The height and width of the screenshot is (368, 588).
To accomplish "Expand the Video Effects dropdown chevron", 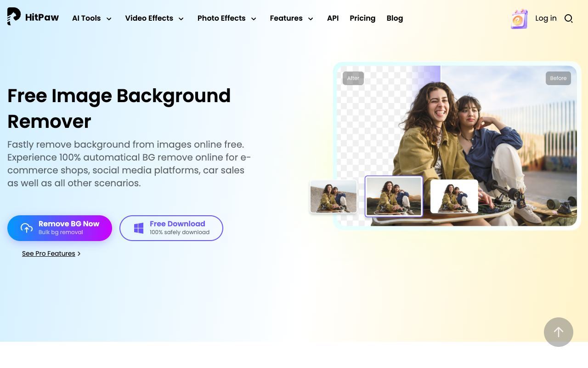I will 181,19.
